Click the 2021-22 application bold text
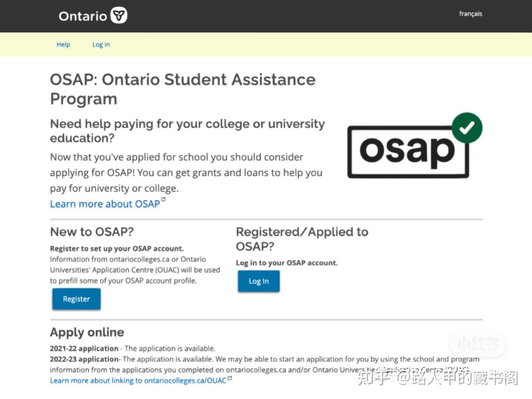This screenshot has height=399, width=532. coord(84,349)
